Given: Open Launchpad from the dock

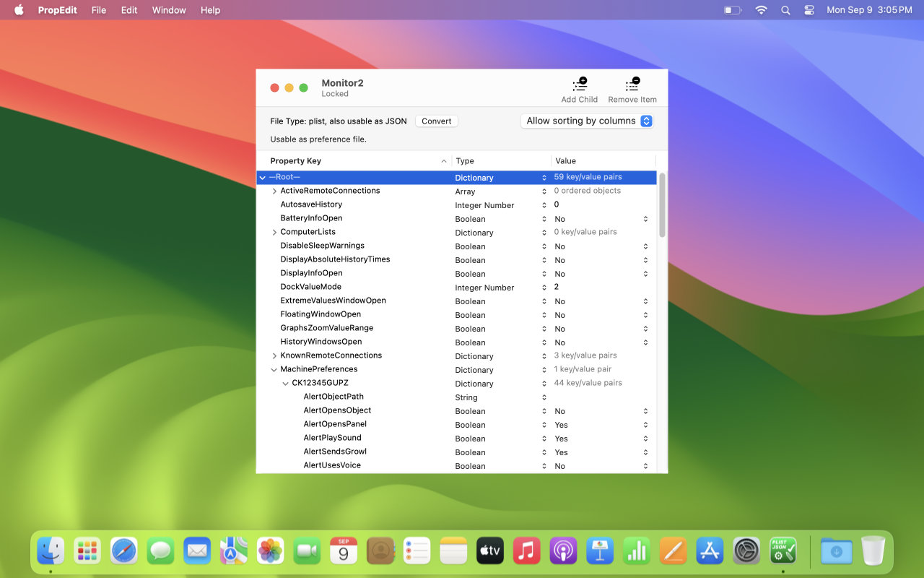Looking at the screenshot, I should pos(87,551).
